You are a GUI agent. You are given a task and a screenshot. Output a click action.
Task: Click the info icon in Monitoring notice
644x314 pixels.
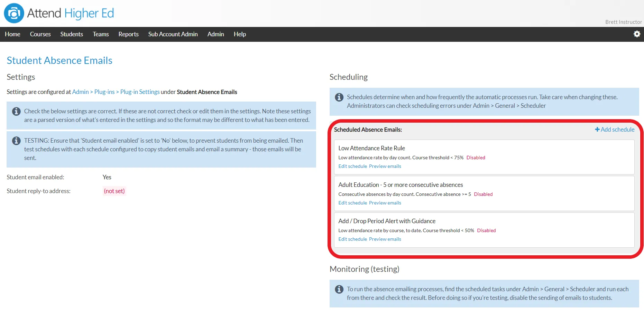[339, 289]
